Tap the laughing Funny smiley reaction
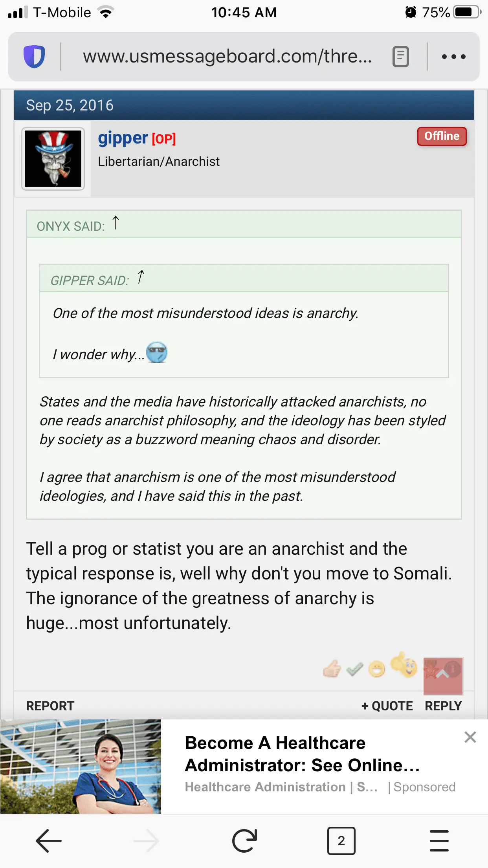 (377, 668)
